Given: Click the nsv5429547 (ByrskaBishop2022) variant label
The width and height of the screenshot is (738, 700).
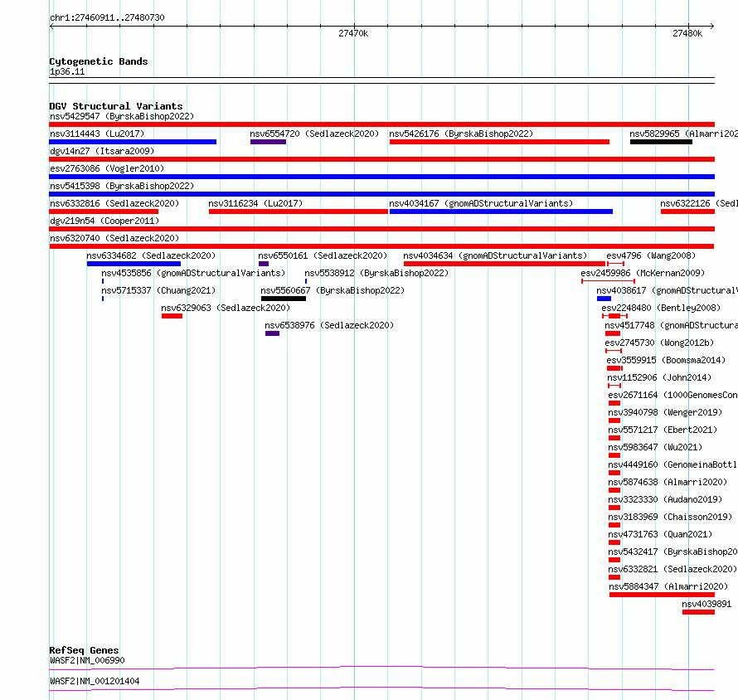Looking at the screenshot, I should coord(122,116).
